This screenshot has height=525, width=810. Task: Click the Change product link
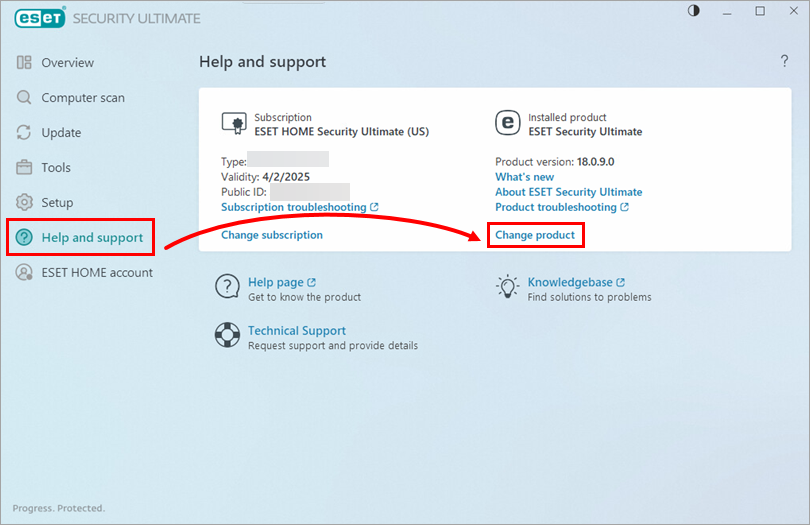pyautogui.click(x=535, y=235)
